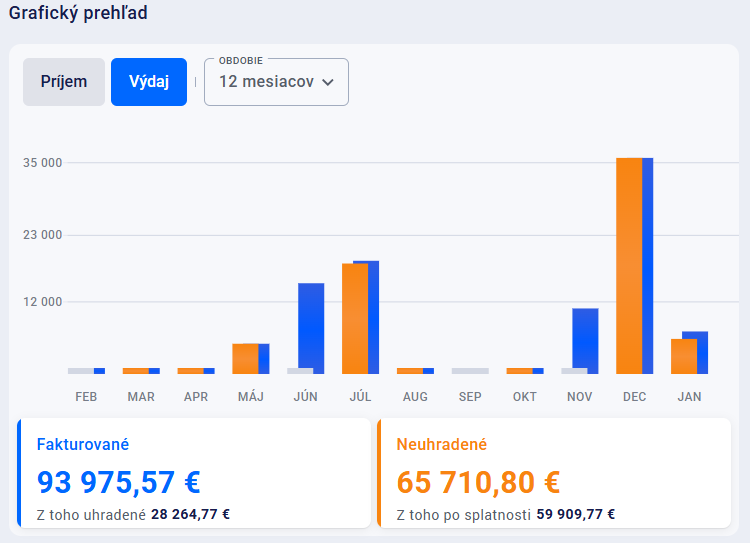Click the Z toho uhradené 28 264,77 € text

(x=133, y=515)
